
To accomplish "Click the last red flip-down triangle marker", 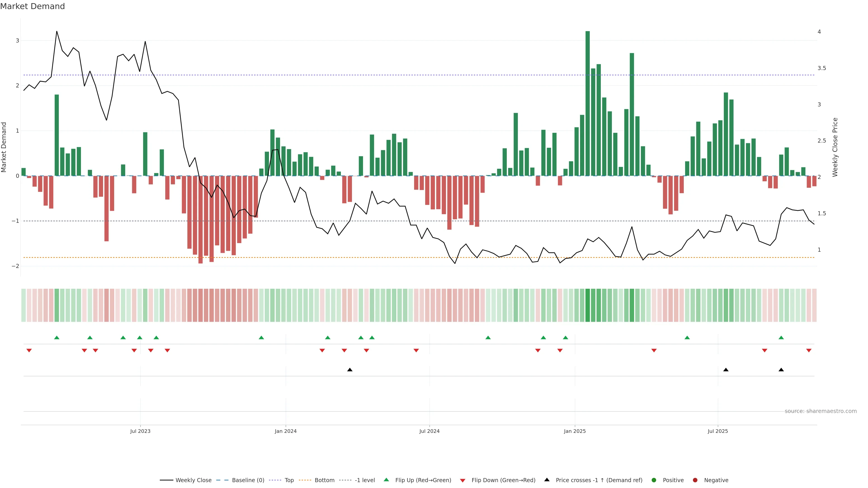I will point(809,351).
